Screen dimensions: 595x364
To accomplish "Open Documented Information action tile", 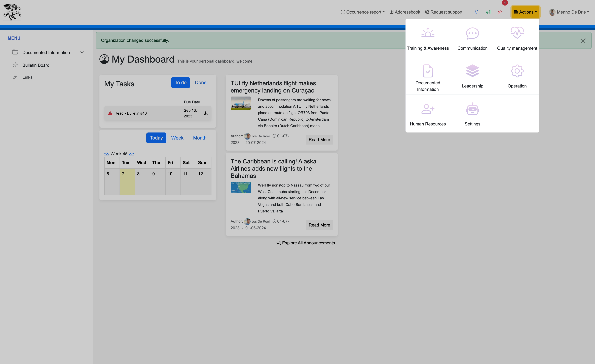I will pos(428,77).
